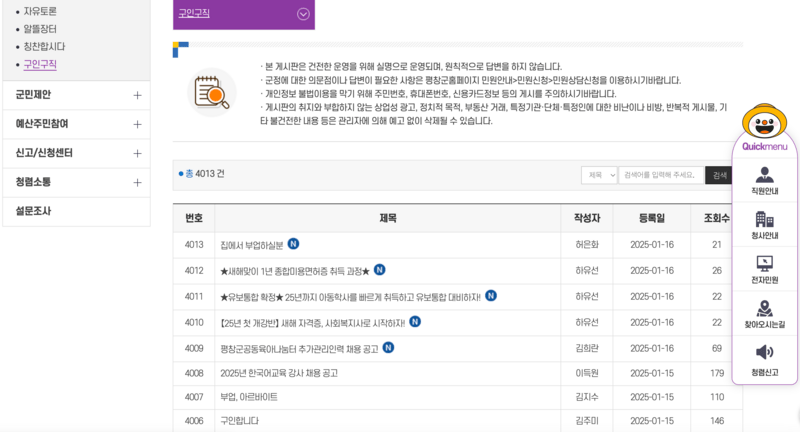Go to 알뜰장터 in sidebar
Image resolution: width=800 pixels, height=432 pixels.
(40, 29)
